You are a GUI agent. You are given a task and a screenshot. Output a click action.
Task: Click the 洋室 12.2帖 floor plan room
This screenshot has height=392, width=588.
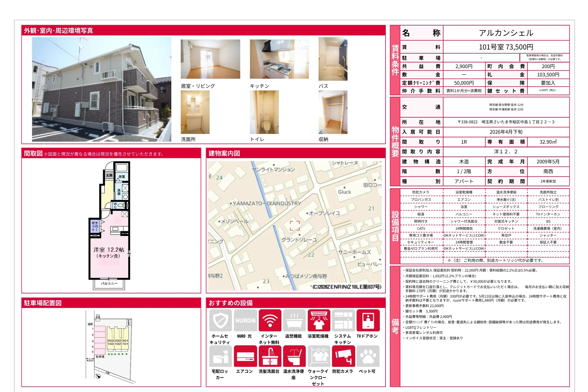tap(109, 252)
